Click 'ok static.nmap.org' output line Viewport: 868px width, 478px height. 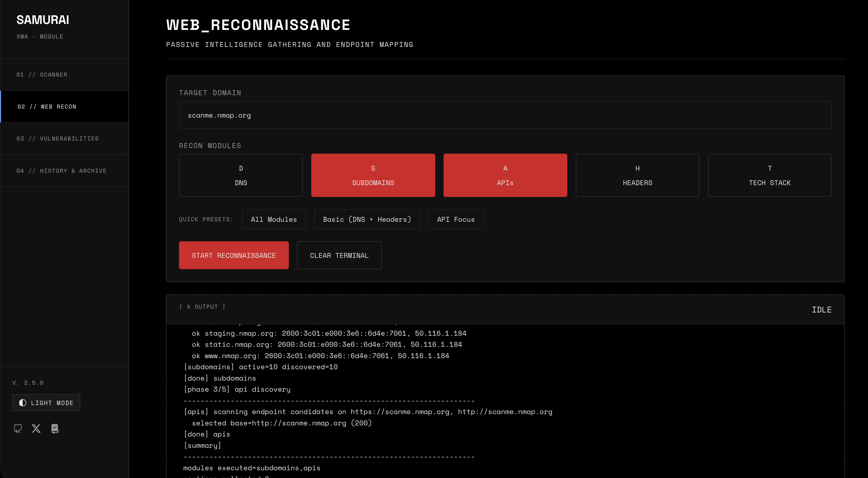pos(327,344)
